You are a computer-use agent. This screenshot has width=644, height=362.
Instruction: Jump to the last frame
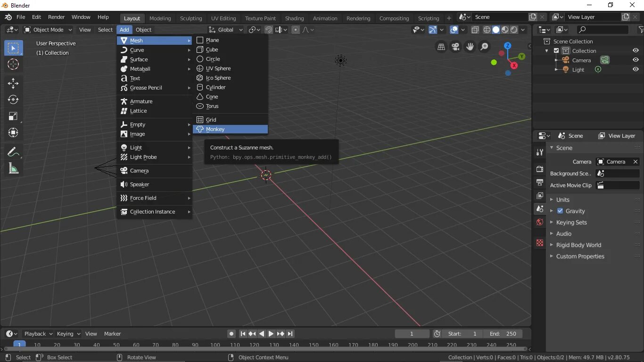pyautogui.click(x=290, y=334)
